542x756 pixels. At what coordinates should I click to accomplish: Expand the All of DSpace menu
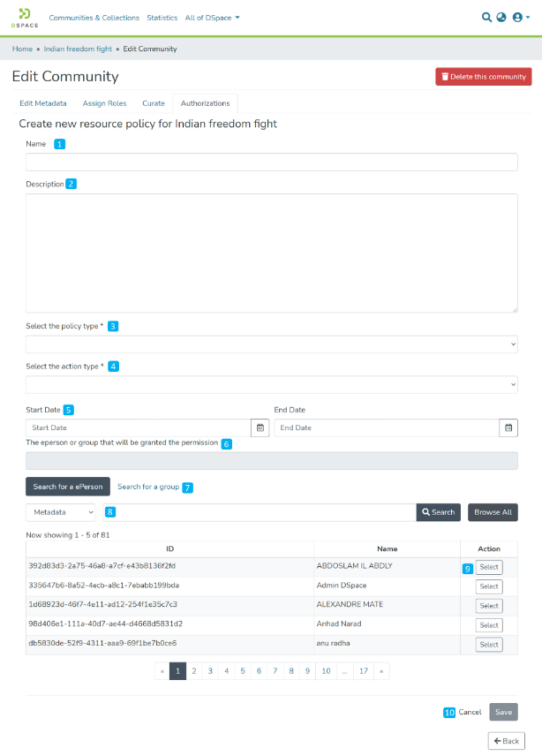pos(212,18)
